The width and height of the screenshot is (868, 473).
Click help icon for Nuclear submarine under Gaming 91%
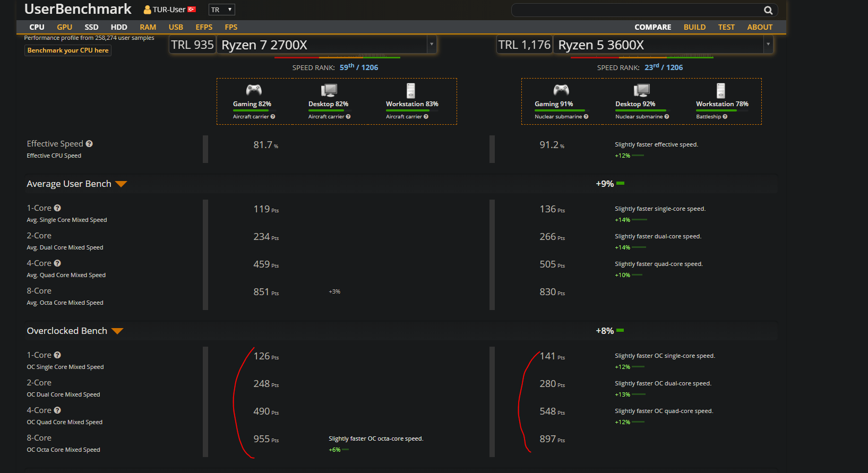point(586,117)
